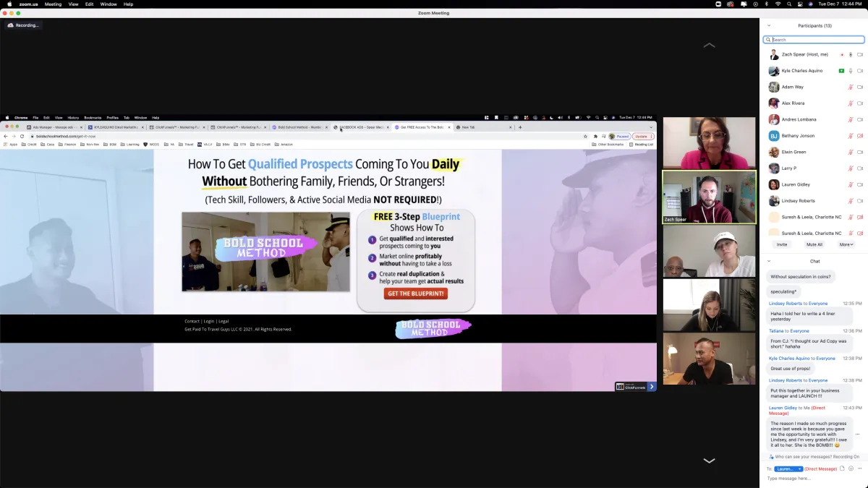Click Kyle Charles Aquino's video camera icon
868x488 pixels.
(x=860, y=71)
